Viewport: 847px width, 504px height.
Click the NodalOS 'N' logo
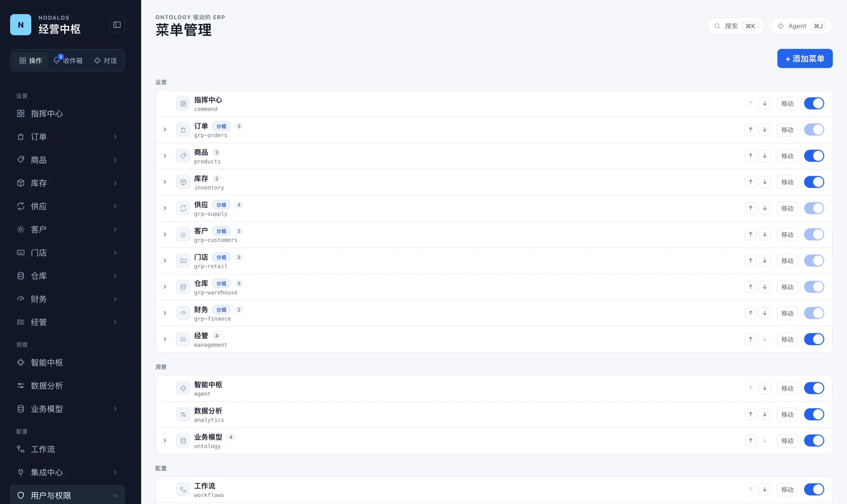tap(20, 25)
